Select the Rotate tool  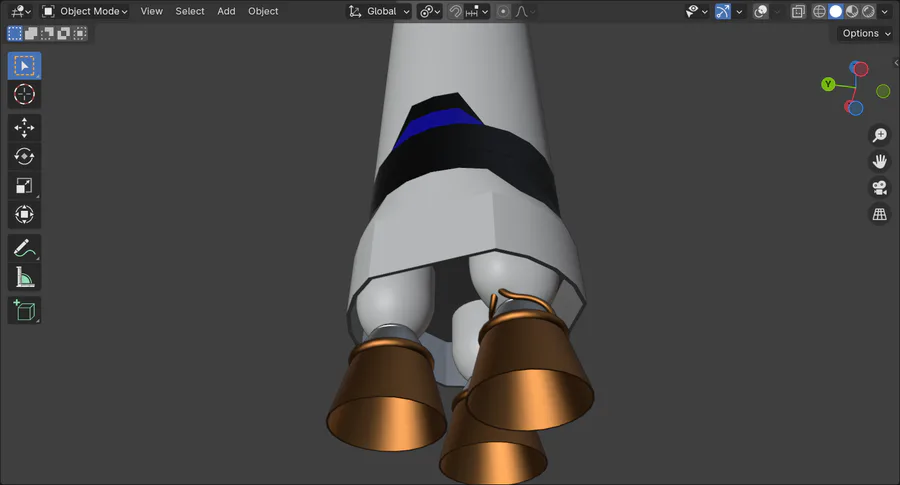pos(24,156)
